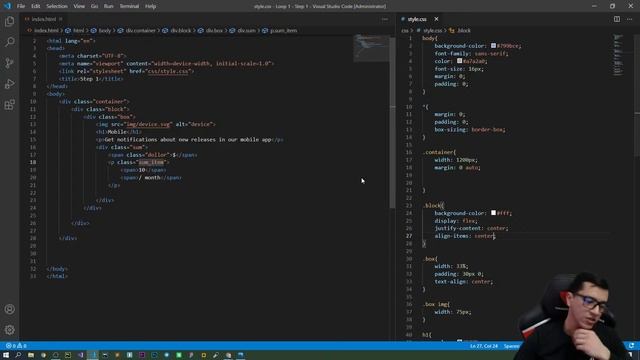640x360 pixels.
Task: Click the .container selector in style.css
Action: coord(439,152)
